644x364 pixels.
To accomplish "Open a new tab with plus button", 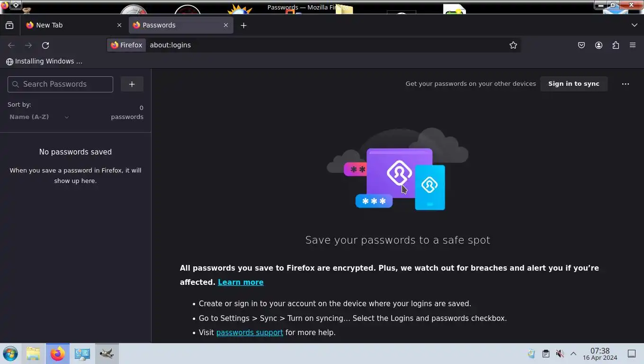I will [243, 25].
